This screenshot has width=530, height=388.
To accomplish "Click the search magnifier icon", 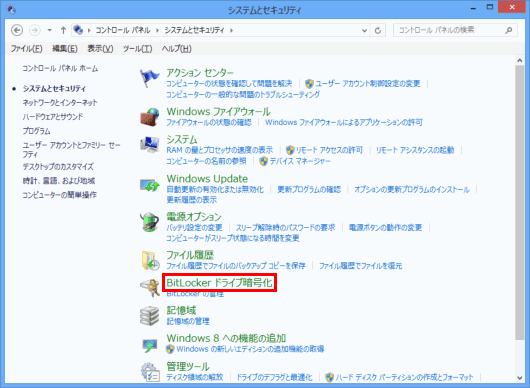I will [x=508, y=30].
